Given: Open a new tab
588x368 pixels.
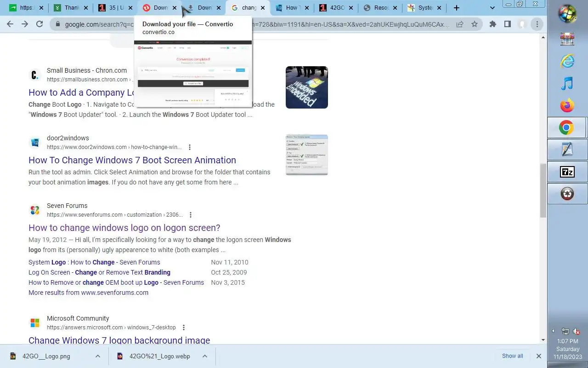Looking at the screenshot, I should [x=456, y=8].
